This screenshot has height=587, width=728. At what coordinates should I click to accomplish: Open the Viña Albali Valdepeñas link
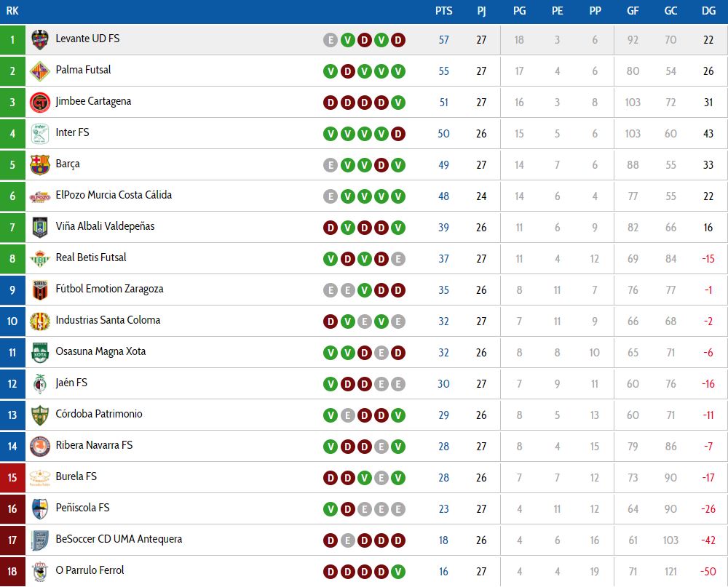(105, 226)
